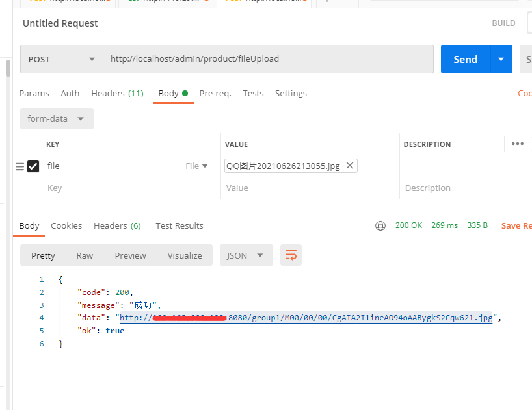532x410 pixels.
Task: Click the "code": 200 line in response
Action: pyautogui.click(x=105, y=292)
